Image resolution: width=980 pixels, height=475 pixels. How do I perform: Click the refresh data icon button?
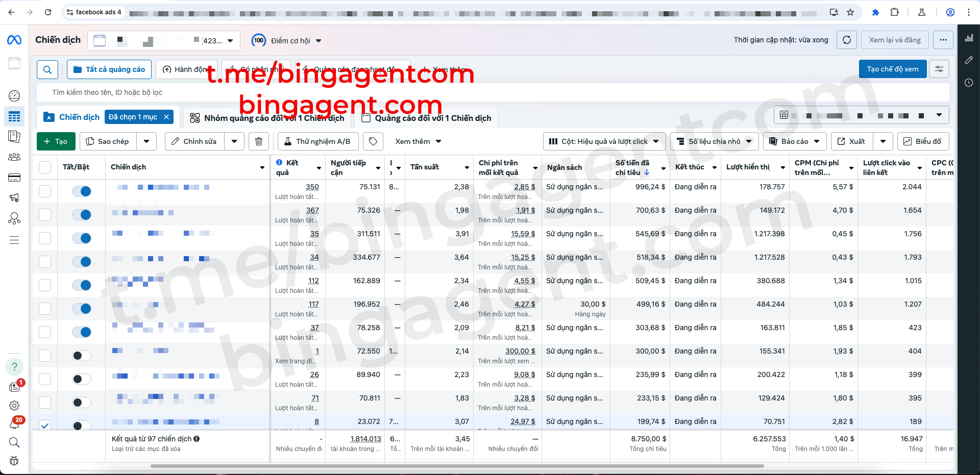pos(847,40)
